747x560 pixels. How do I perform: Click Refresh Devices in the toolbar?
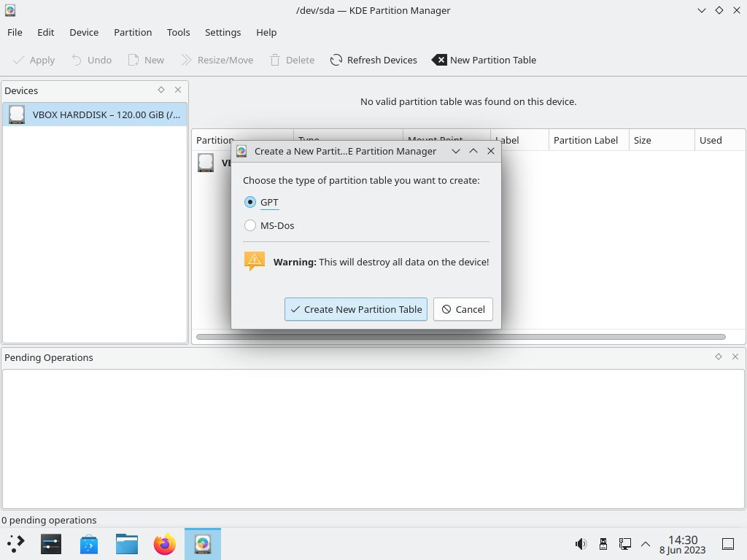click(x=373, y=60)
